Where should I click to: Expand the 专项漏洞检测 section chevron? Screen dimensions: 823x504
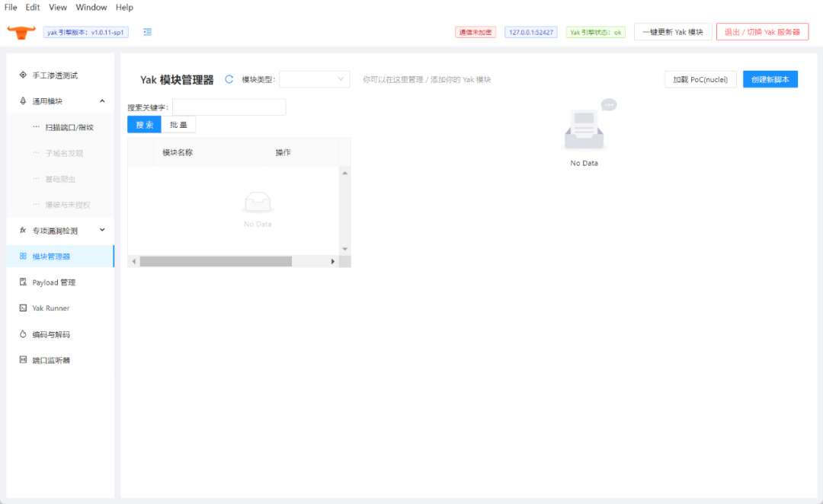[x=102, y=230]
